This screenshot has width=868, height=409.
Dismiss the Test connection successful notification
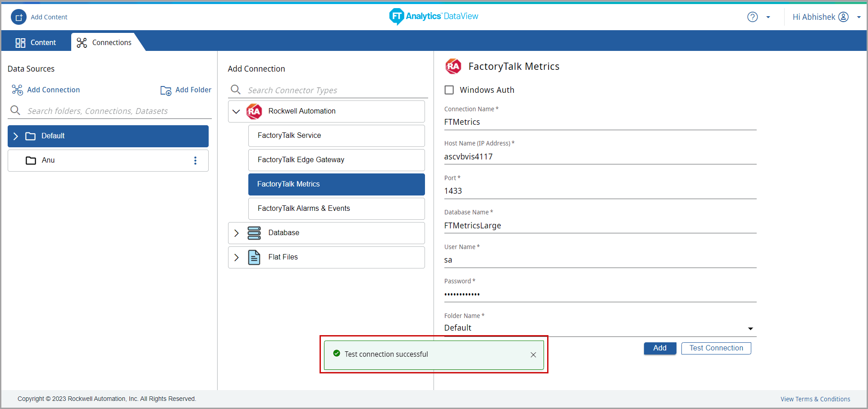(533, 355)
